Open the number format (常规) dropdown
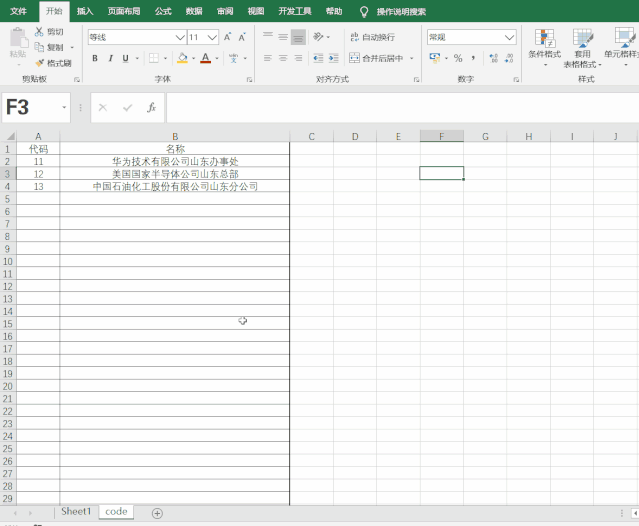 (x=509, y=37)
